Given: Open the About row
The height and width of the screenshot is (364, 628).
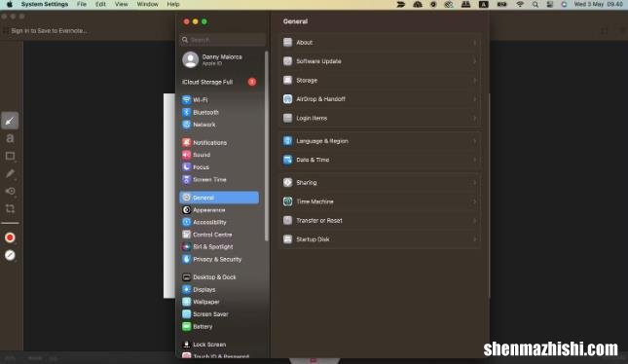Looking at the screenshot, I should click(x=380, y=43).
